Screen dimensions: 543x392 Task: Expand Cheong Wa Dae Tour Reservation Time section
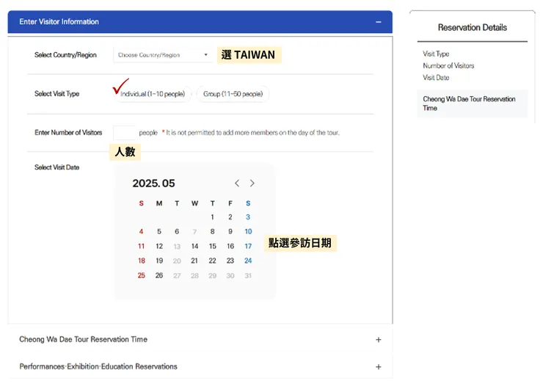(x=378, y=340)
